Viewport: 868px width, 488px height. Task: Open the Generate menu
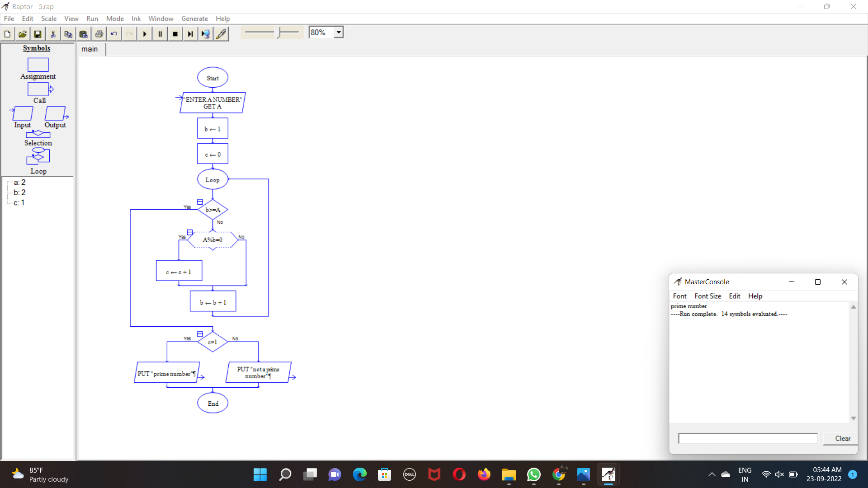click(x=195, y=19)
